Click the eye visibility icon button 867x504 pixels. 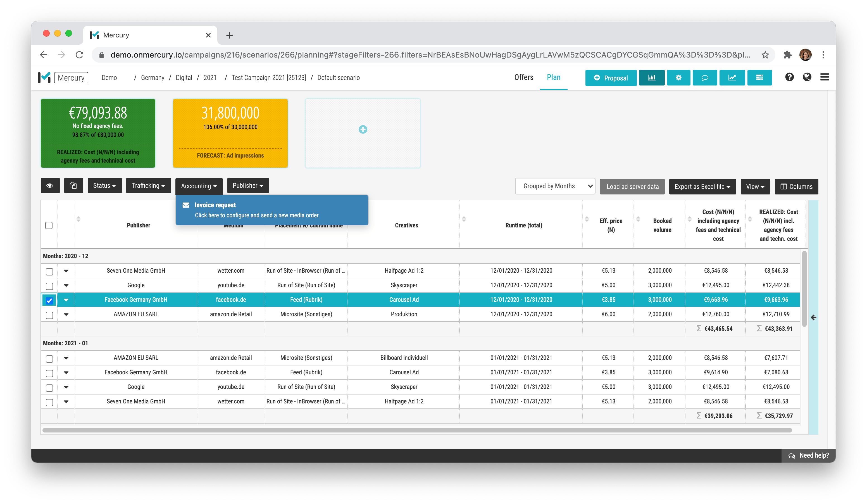50,186
